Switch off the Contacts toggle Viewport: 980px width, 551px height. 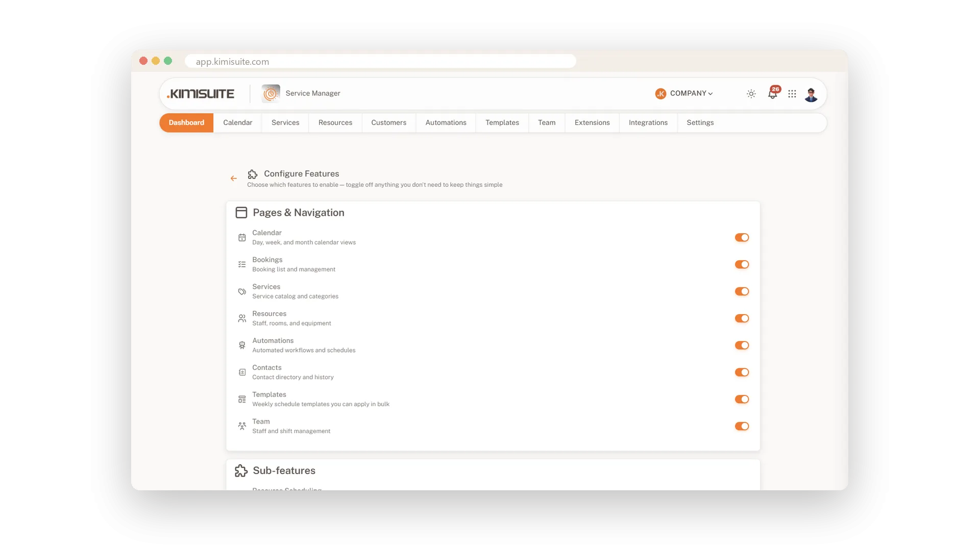(x=742, y=372)
